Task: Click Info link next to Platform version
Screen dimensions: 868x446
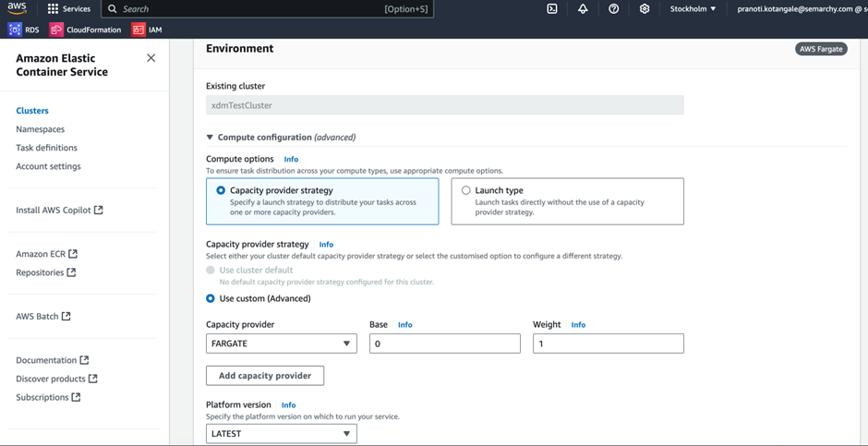Action: coord(288,405)
